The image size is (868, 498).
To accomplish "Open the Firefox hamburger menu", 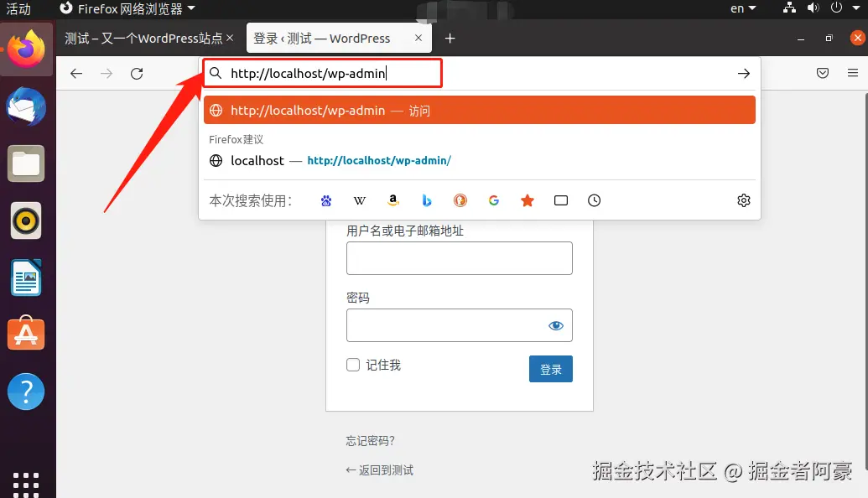I will [x=853, y=73].
